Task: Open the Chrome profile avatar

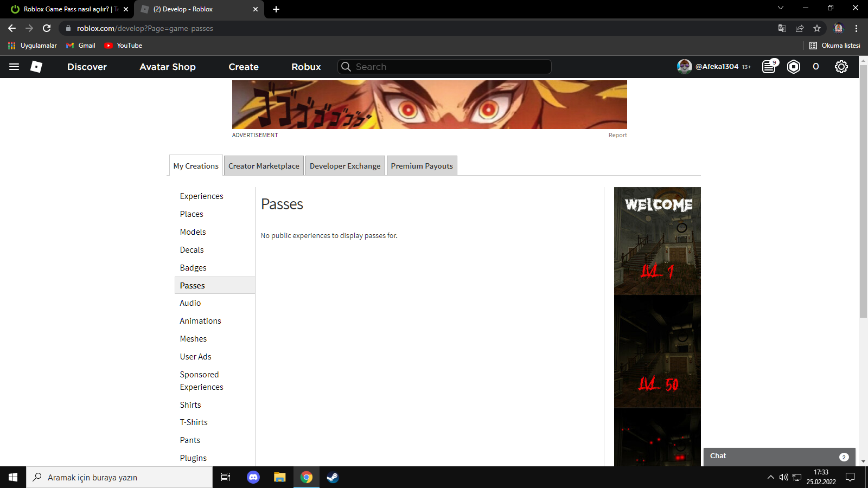Action: click(x=839, y=28)
